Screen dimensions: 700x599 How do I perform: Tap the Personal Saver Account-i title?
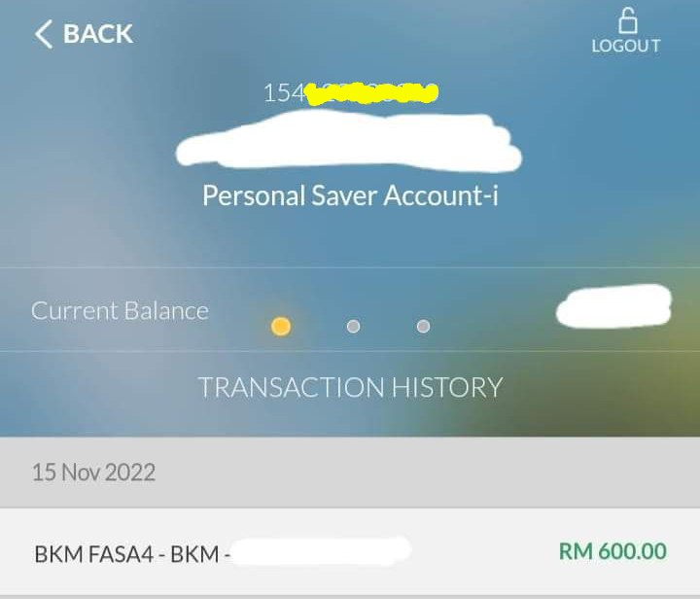click(350, 195)
